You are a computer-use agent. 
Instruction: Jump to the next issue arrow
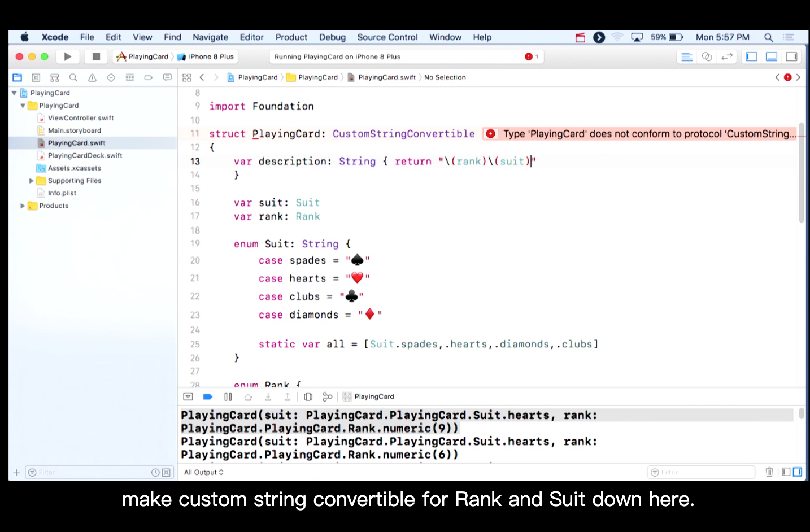click(x=798, y=77)
